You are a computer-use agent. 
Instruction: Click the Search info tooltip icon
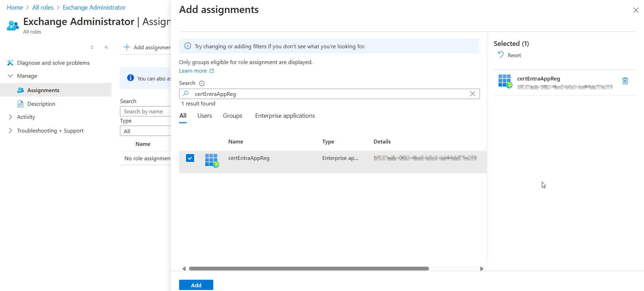[x=202, y=83]
